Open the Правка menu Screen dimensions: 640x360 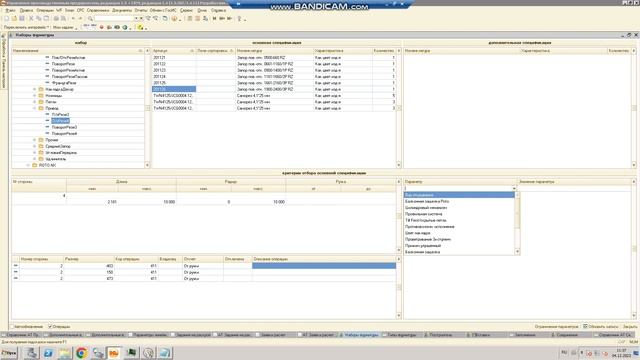click(x=26, y=10)
